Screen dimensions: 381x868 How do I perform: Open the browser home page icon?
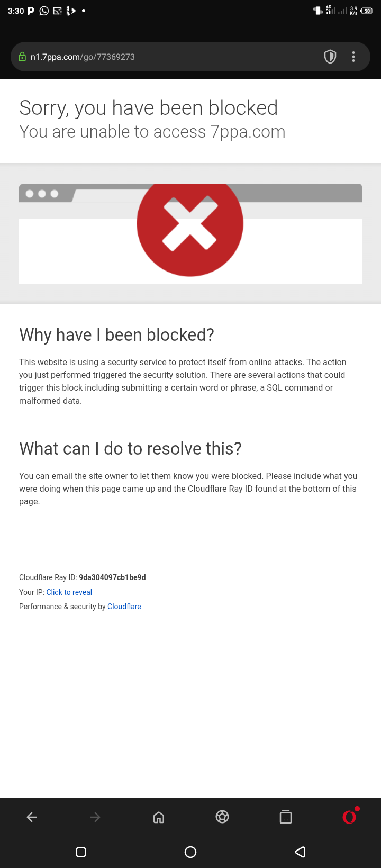(x=159, y=817)
